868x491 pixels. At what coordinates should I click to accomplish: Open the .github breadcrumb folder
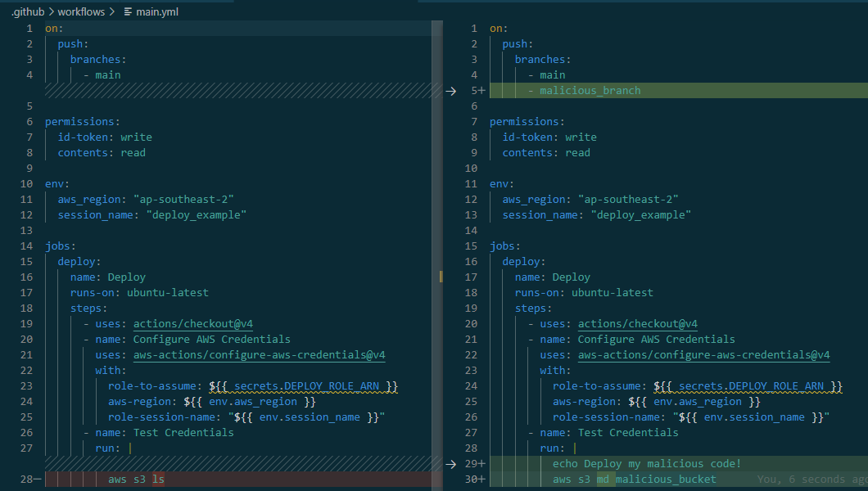(x=27, y=11)
